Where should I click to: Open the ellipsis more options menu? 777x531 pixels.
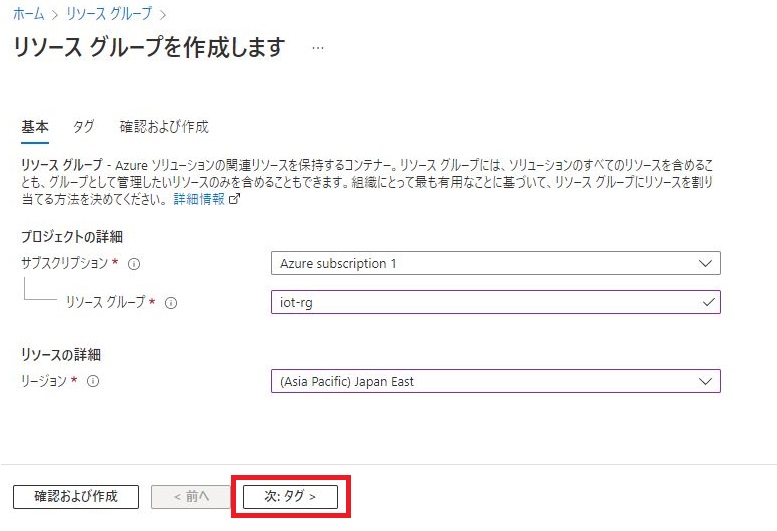click(318, 48)
